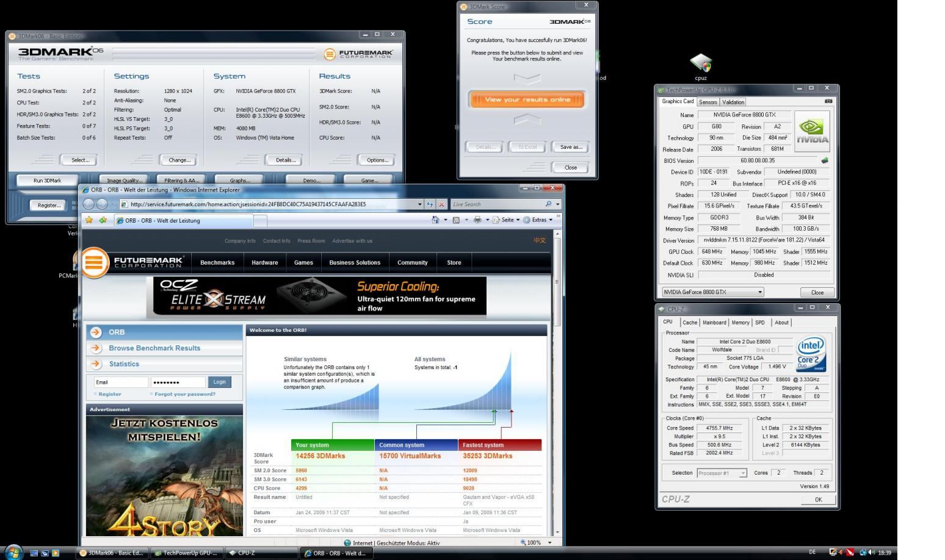Click the new blank tab button in IE

pyautogui.click(x=260, y=221)
